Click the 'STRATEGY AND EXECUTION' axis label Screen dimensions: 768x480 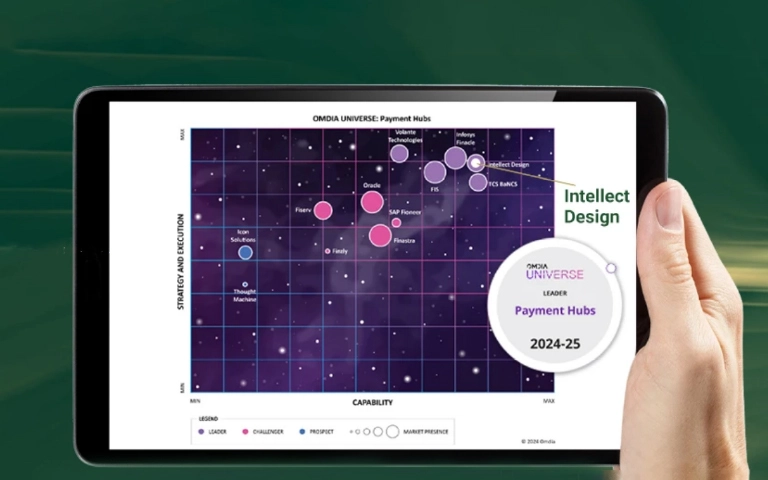pos(180,262)
